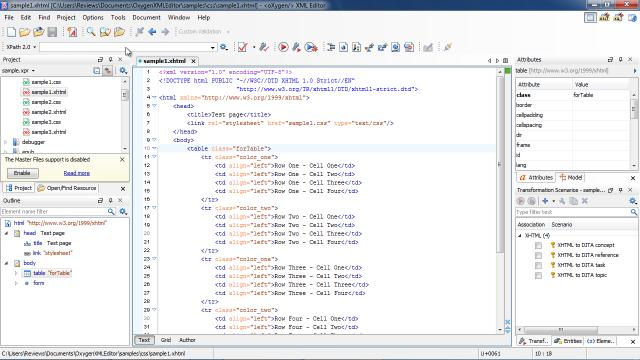Open XPath settings gear icon
Screen dimensions: 640x360
[224, 47]
